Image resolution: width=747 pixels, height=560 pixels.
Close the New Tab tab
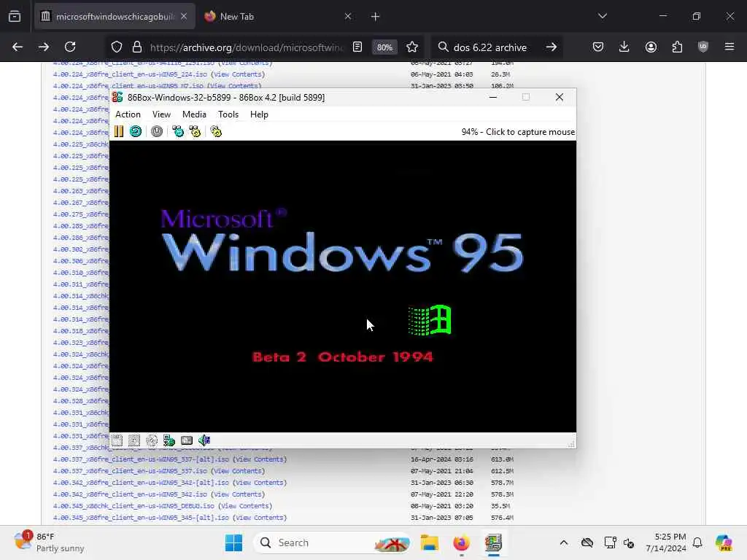tap(348, 17)
